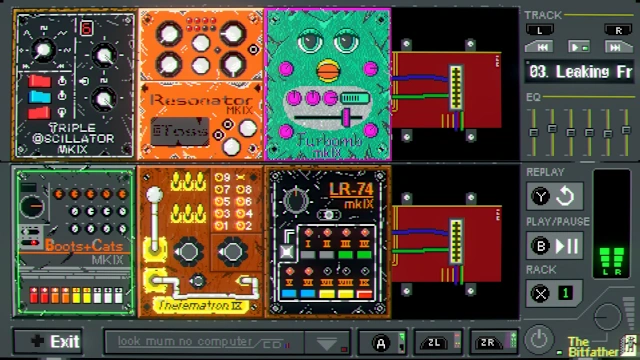Click the ZL trigger button
The height and width of the screenshot is (360, 640).
(x=438, y=342)
